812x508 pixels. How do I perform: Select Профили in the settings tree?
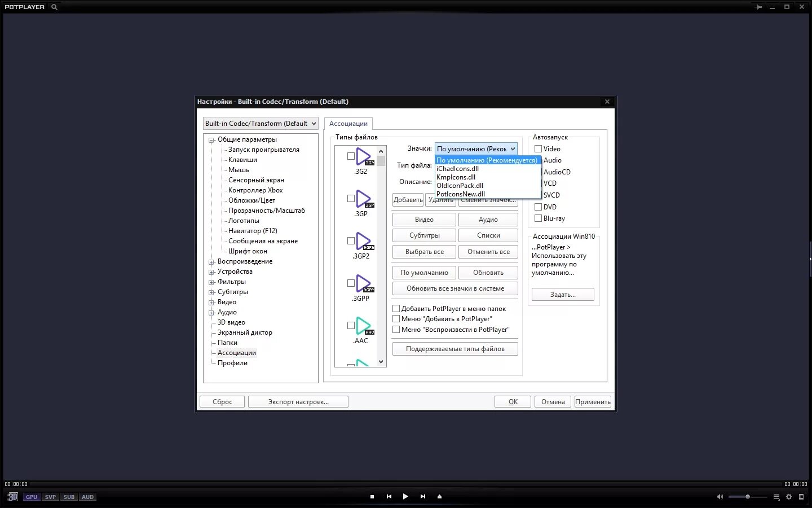[x=232, y=363]
